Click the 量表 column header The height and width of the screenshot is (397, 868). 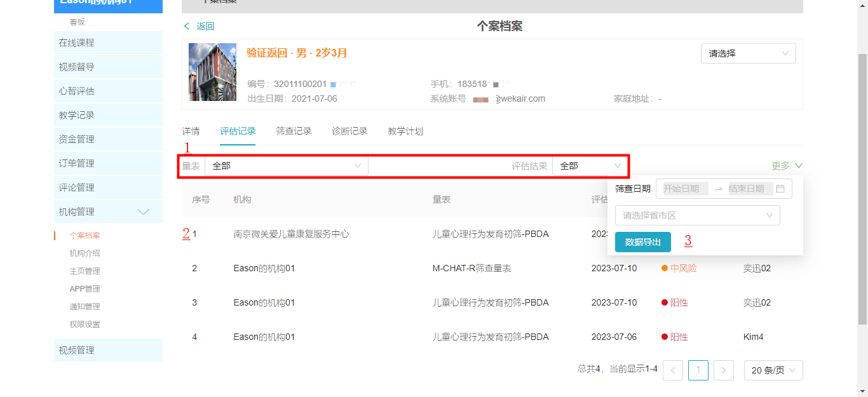click(442, 199)
